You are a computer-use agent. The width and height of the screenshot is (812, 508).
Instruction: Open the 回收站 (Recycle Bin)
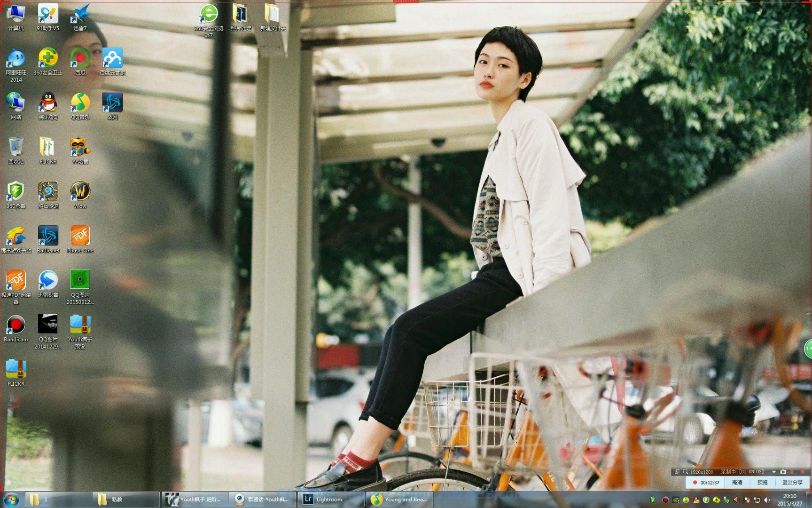tap(16, 151)
